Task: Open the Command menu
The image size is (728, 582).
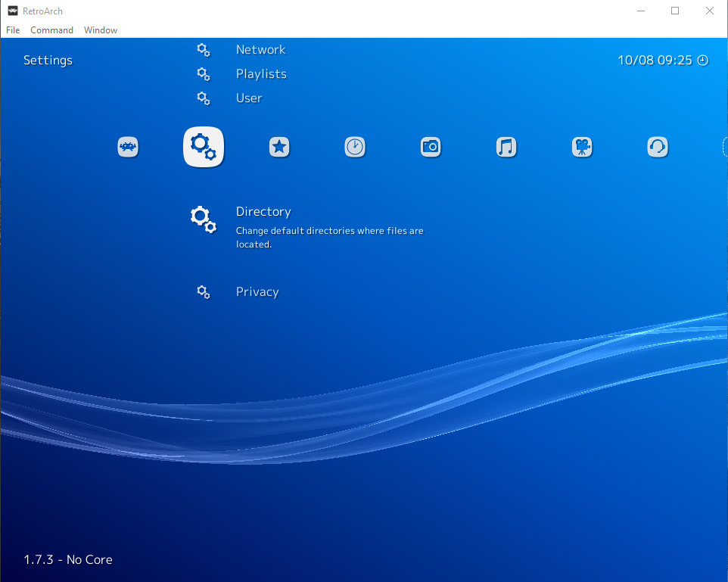Action: click(x=51, y=30)
